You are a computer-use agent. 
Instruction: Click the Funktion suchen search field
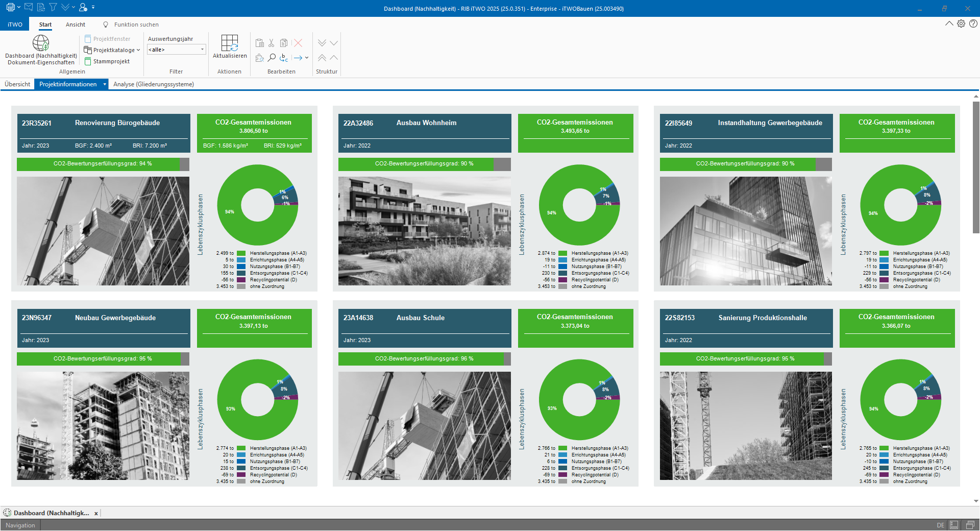point(136,25)
